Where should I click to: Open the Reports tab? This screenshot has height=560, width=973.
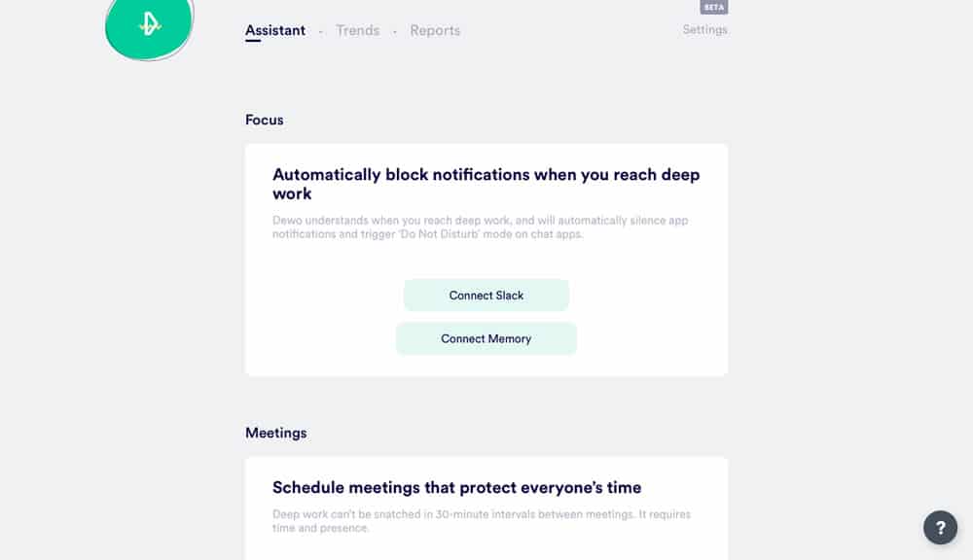[x=435, y=30]
